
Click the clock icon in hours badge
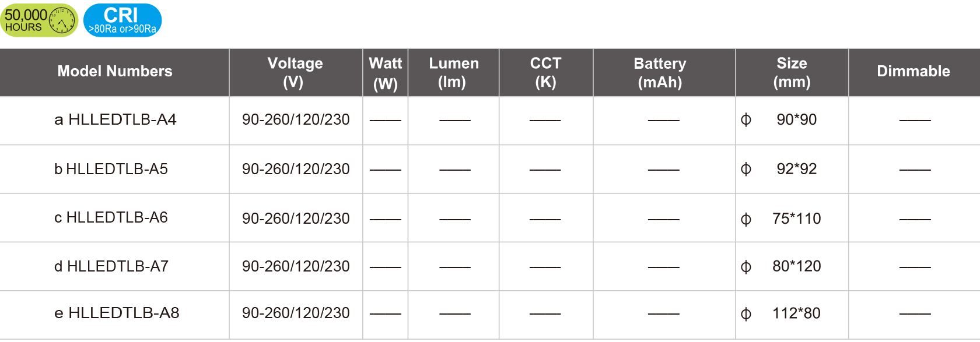[62, 22]
